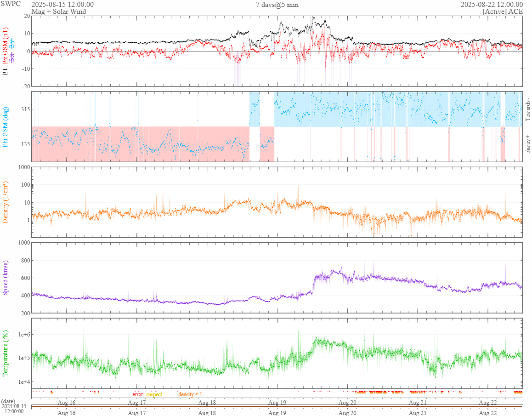Toggle the Density (1/cm³) series label

pos(5,202)
